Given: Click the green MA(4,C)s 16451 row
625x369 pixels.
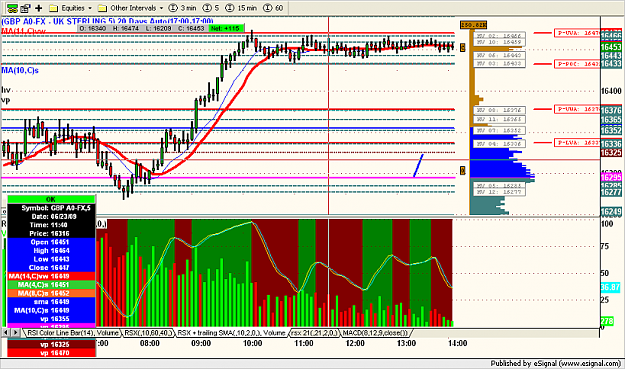Looking at the screenshot, I should 51,285.
